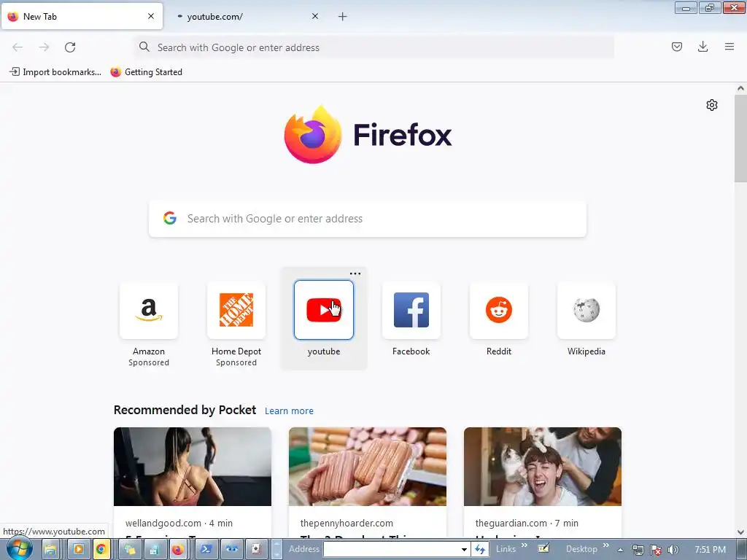Viewport: 747px width, 560px height.
Task: Click the vertical scrollbar thumb
Action: click(x=740, y=138)
